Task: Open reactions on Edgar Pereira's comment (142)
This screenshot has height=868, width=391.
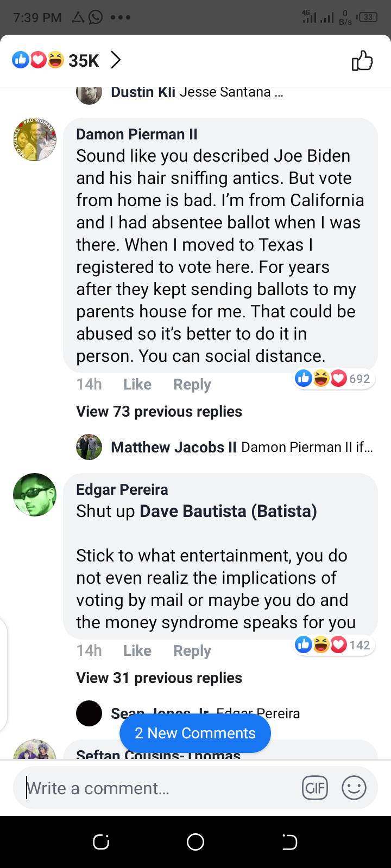Action: tap(333, 645)
